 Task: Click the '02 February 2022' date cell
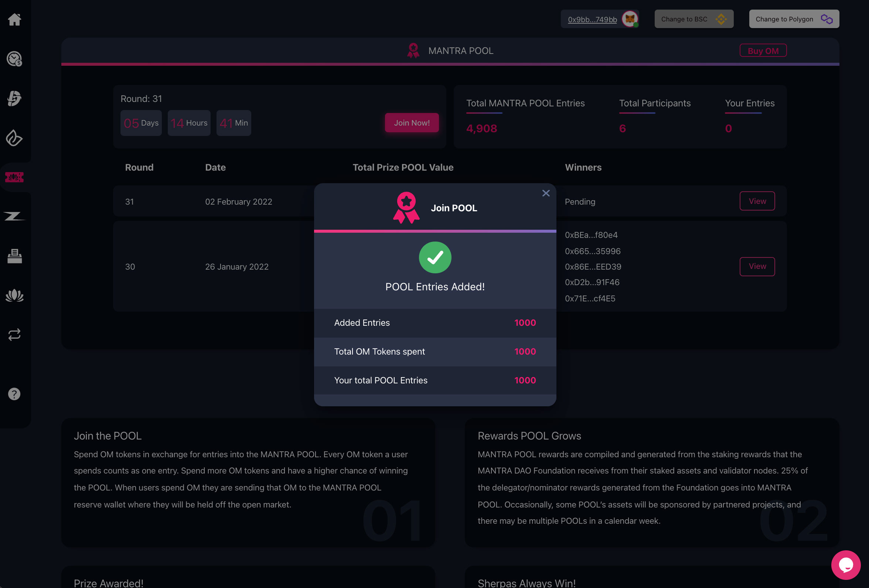239,202
